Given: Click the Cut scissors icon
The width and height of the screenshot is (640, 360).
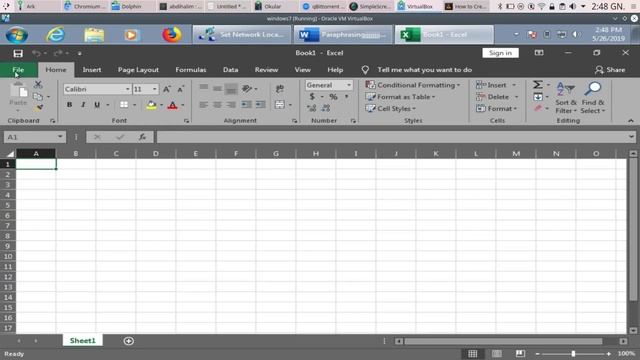Looking at the screenshot, I should click(x=38, y=84).
